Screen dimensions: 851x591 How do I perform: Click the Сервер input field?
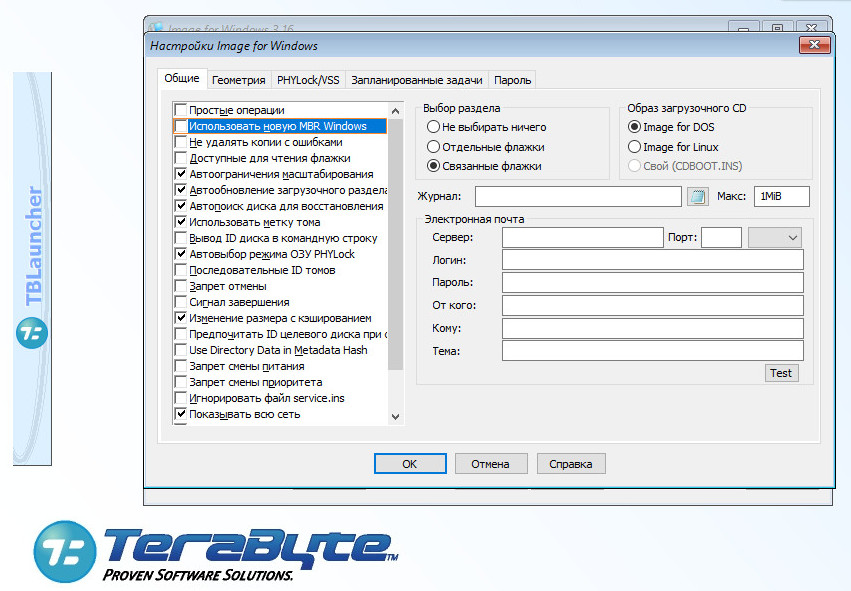(582, 238)
